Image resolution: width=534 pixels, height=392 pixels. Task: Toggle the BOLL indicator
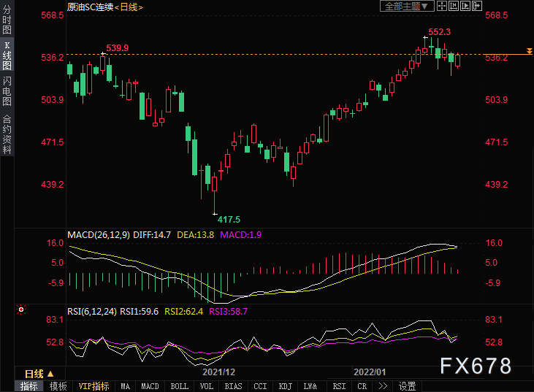click(179, 386)
